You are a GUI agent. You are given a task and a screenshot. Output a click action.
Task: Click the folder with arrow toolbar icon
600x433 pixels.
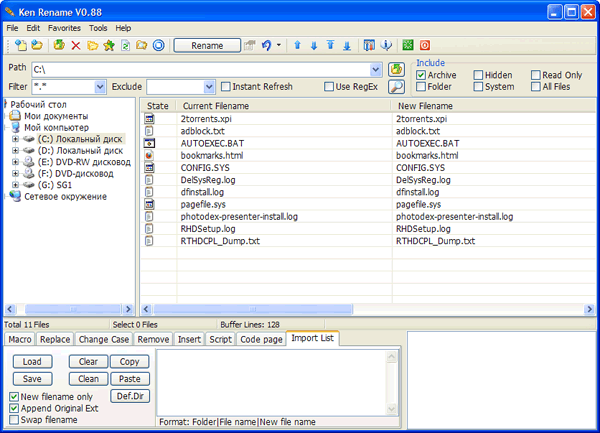tap(142, 45)
